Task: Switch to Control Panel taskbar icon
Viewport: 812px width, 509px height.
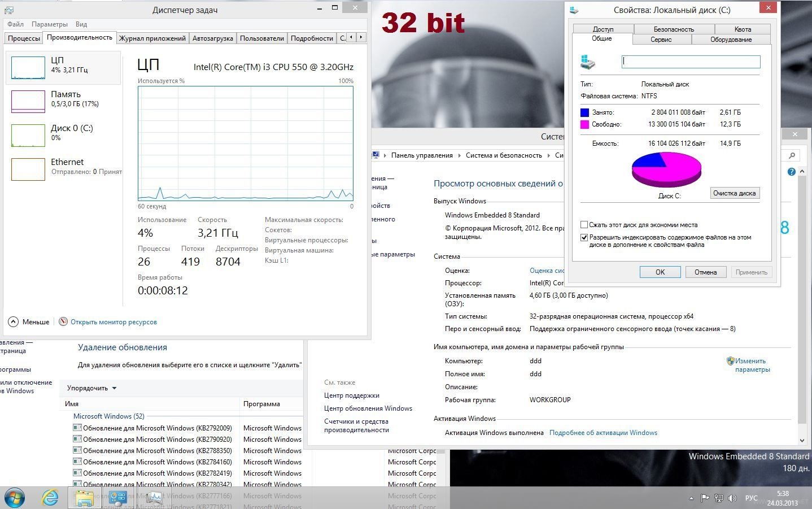Action: pyautogui.click(x=118, y=498)
